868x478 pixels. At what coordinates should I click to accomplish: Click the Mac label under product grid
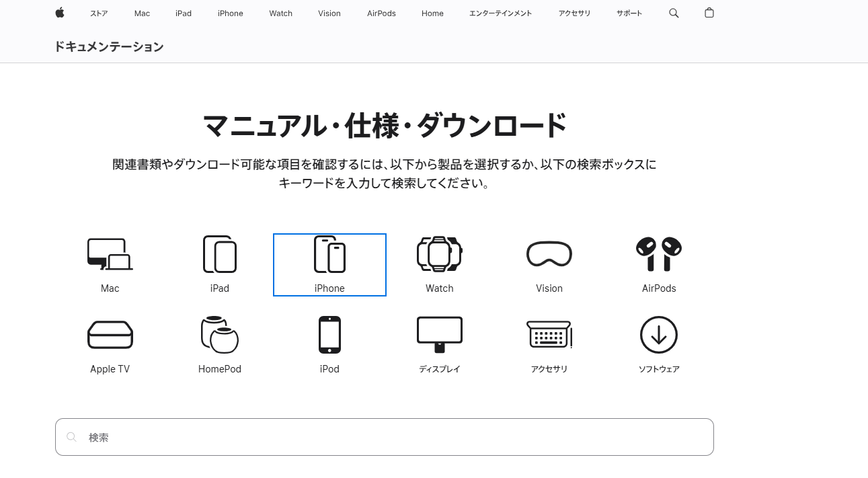coord(110,288)
